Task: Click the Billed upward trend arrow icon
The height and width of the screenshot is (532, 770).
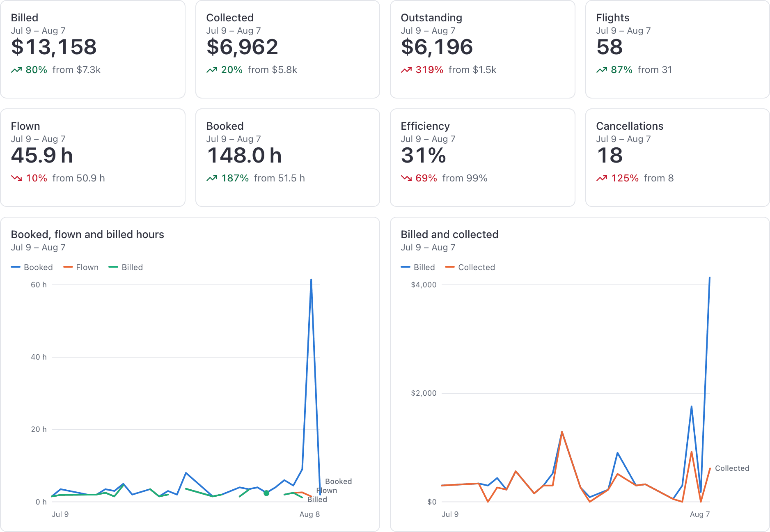Action: point(16,70)
